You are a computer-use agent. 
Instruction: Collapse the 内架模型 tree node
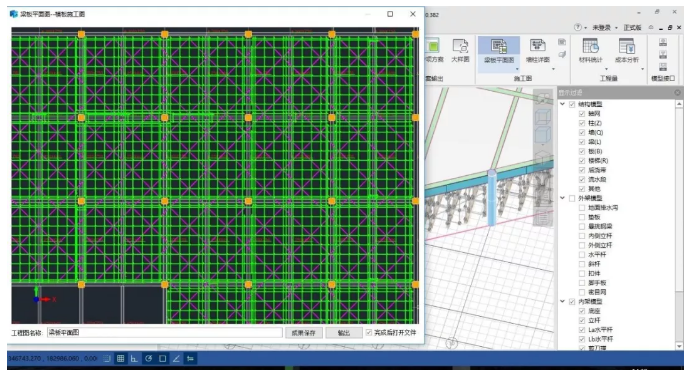tap(562, 301)
